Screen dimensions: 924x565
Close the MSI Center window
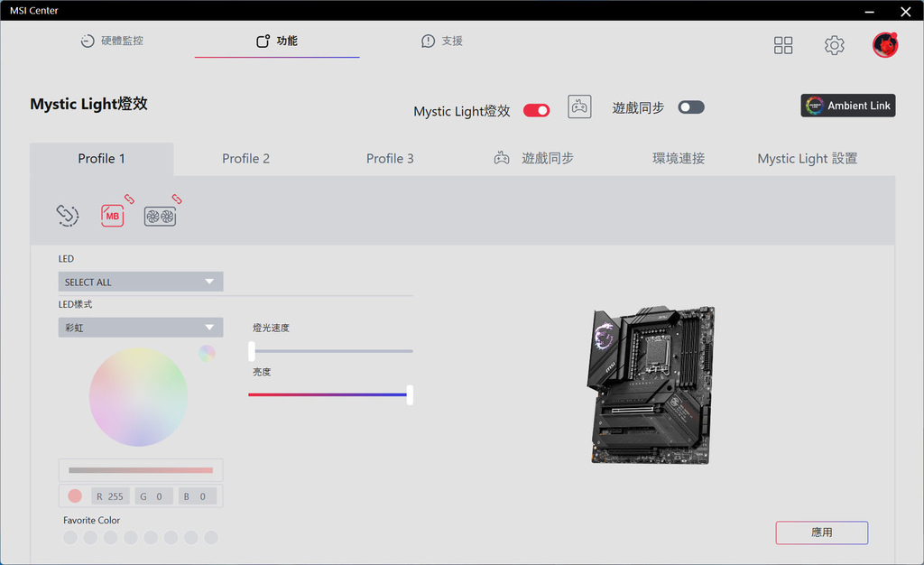click(x=906, y=11)
